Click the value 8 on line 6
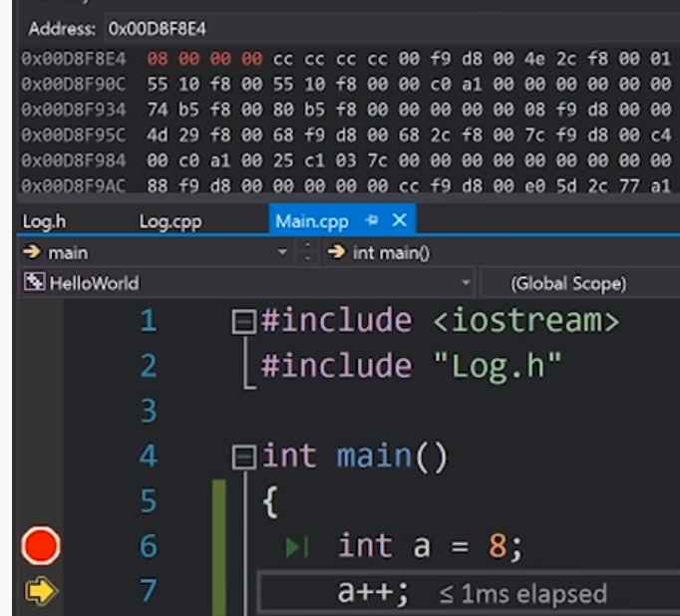The width and height of the screenshot is (680, 616). [x=498, y=546]
